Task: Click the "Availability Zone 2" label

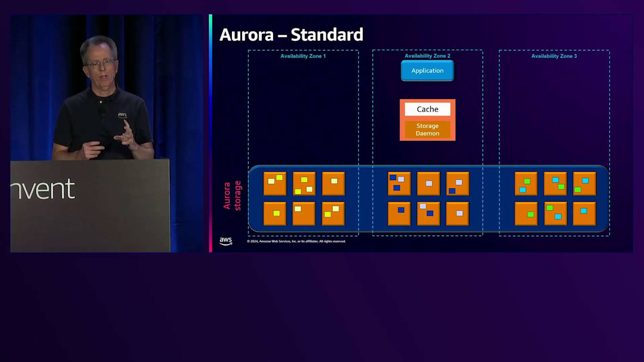Action: pos(428,56)
